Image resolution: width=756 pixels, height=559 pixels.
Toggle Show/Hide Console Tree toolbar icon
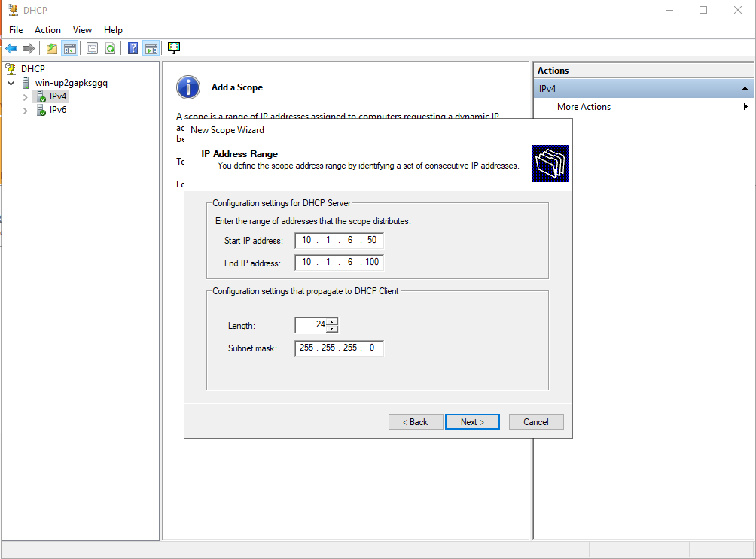[69, 48]
